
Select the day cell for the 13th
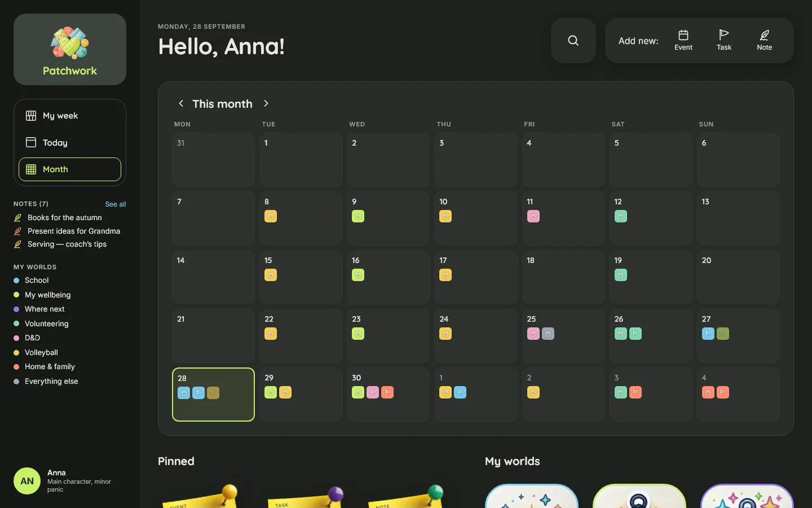738,218
